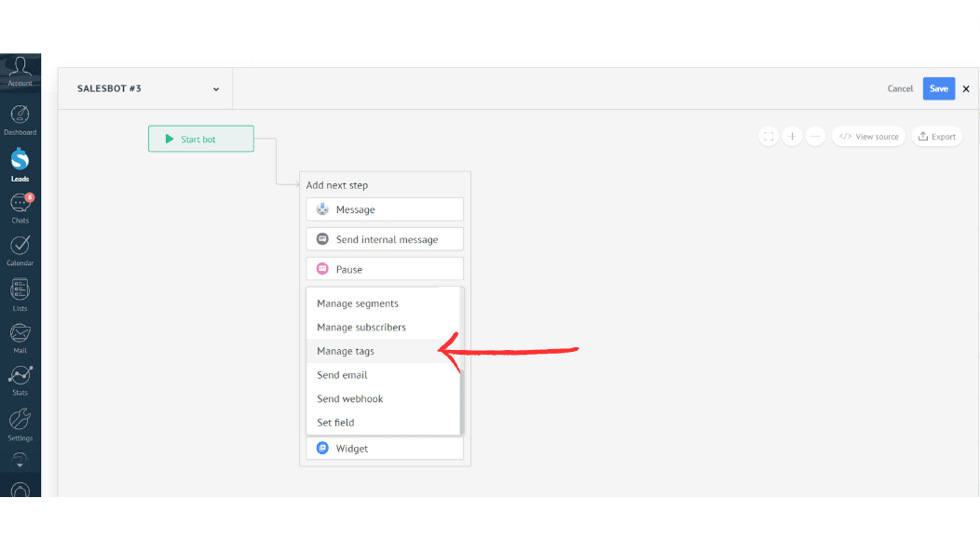980x552 pixels.
Task: Add Send internal message step
Action: (385, 239)
